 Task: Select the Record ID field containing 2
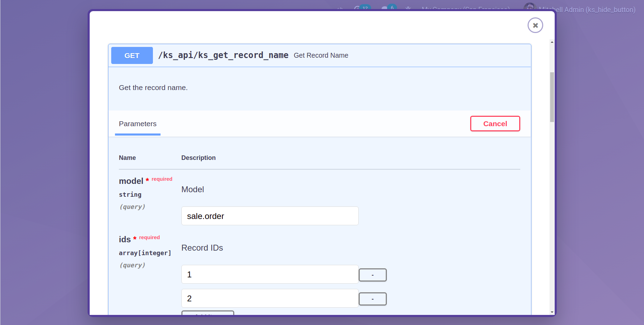pos(270,298)
